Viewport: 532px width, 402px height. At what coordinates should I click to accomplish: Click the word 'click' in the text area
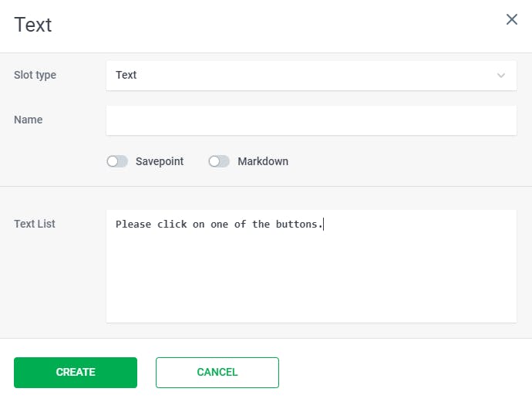(x=172, y=225)
